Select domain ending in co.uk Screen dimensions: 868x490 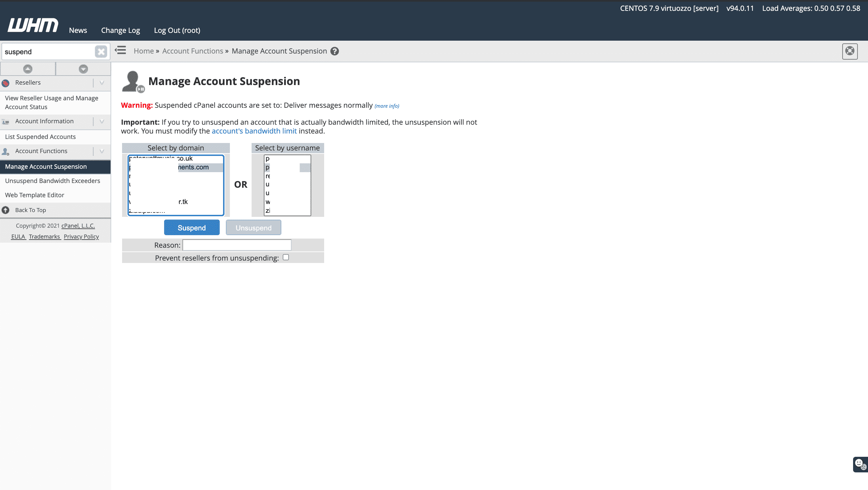(x=176, y=159)
